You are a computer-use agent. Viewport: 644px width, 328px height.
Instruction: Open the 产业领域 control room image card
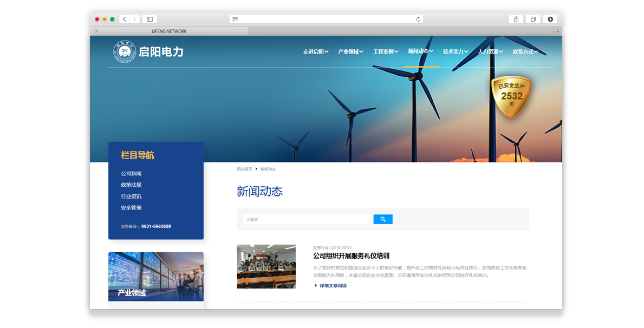tap(155, 277)
